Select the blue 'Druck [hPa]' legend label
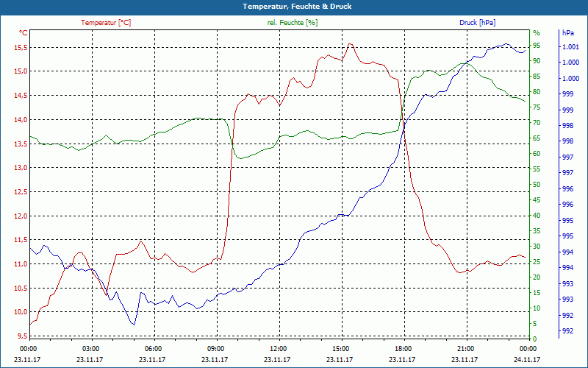 pos(477,23)
